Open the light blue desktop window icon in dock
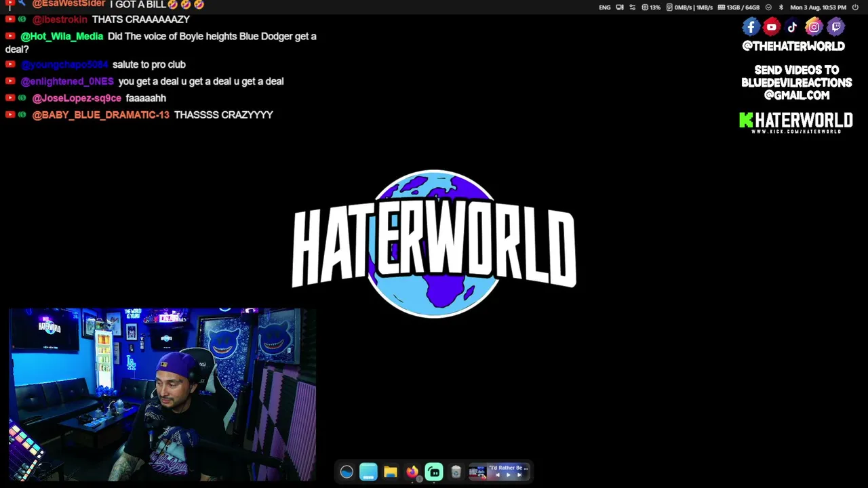 (368, 472)
